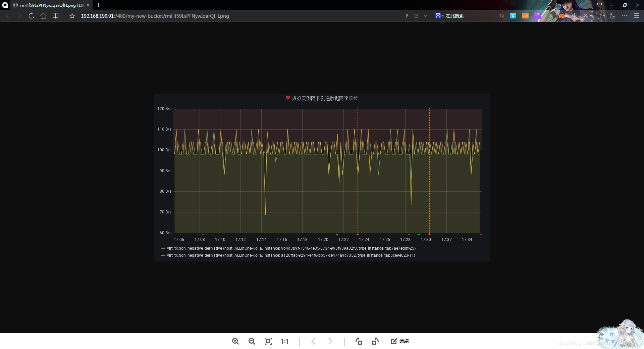This screenshot has width=644, height=349.
Task: Click the chart title 虚拟实例网卡发送数据网速监控
Action: [325, 98]
